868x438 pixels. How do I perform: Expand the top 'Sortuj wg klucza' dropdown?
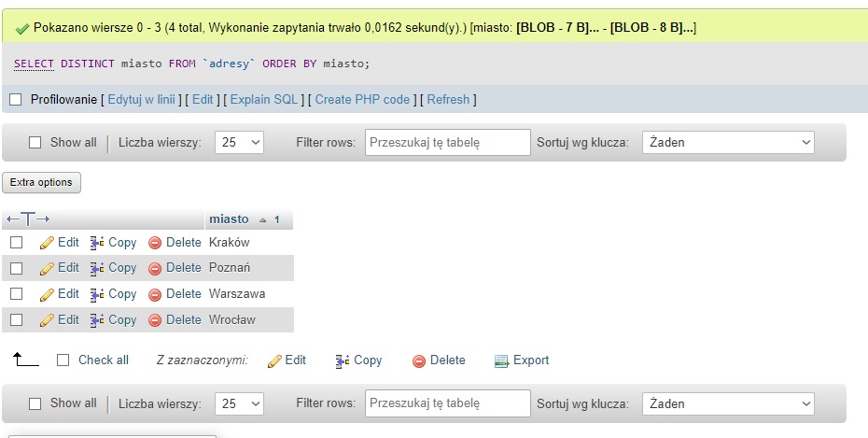pyautogui.click(x=728, y=143)
